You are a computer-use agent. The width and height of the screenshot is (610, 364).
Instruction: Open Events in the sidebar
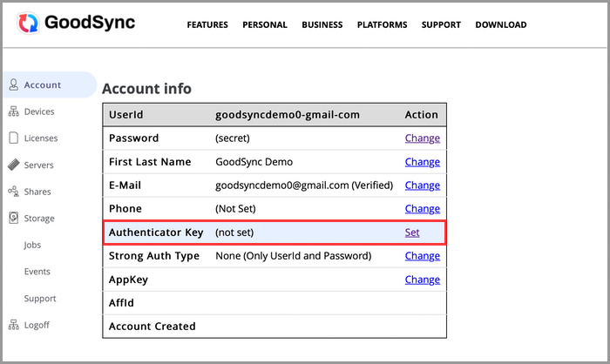(37, 272)
